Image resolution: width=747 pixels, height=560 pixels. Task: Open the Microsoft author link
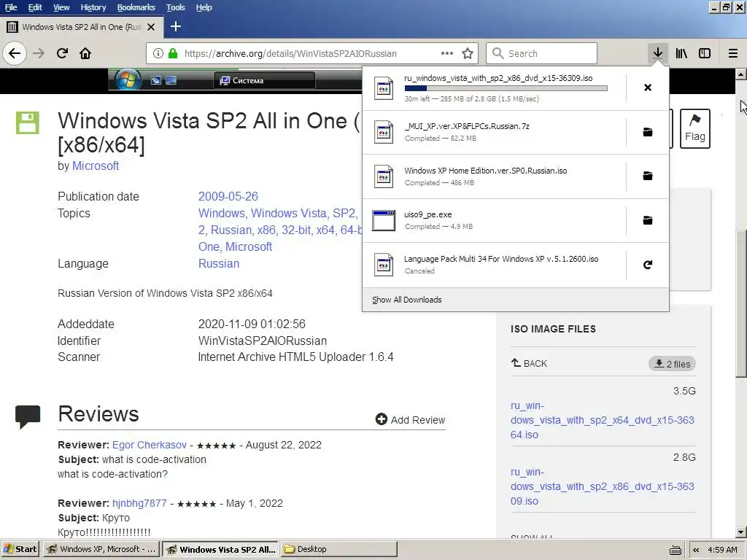click(x=96, y=166)
